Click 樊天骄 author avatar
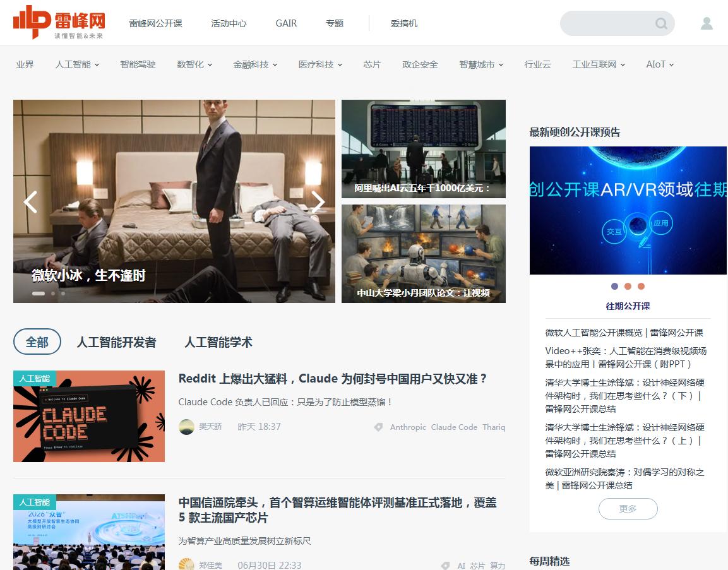The image size is (728, 570). [x=186, y=427]
